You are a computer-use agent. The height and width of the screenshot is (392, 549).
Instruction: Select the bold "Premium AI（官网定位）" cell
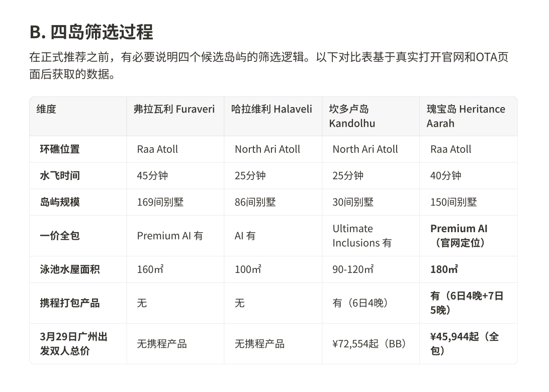[x=459, y=236]
